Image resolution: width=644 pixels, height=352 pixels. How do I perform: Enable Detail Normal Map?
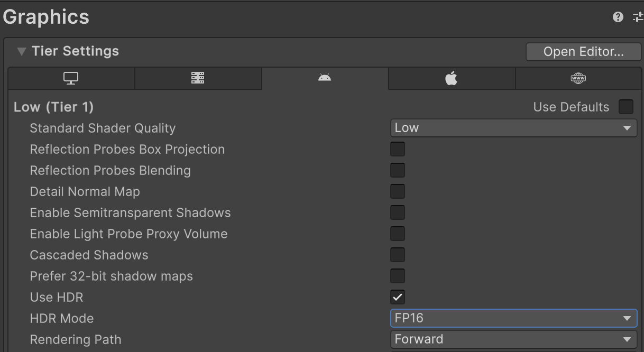(x=397, y=191)
